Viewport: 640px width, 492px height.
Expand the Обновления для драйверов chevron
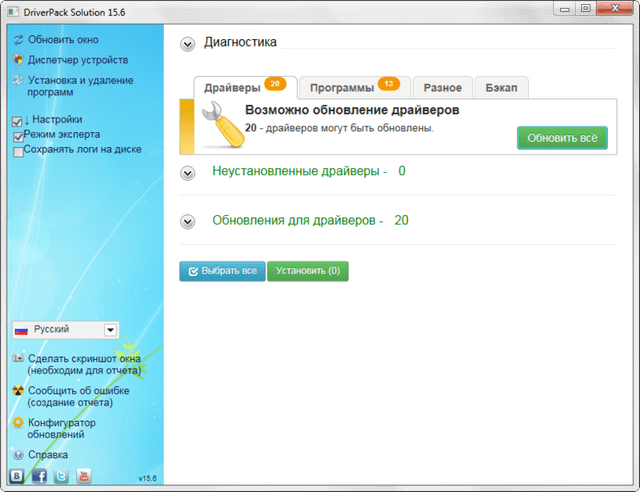(188, 222)
